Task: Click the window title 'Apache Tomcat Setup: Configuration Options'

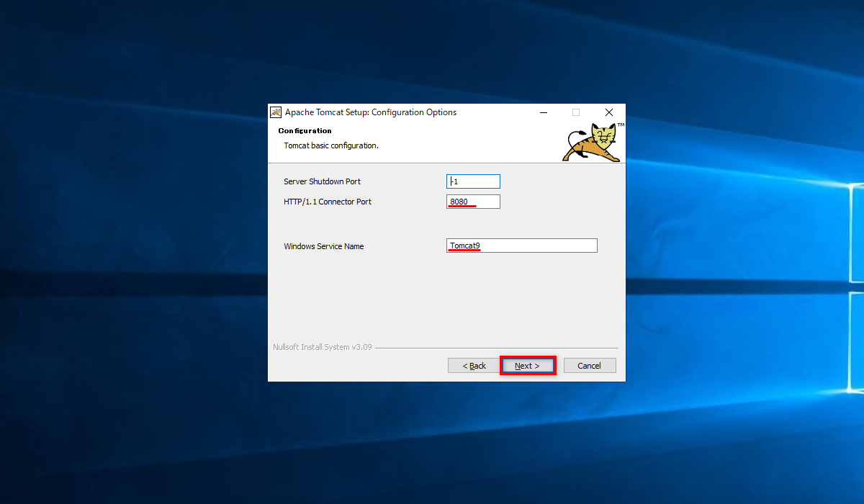Action: tap(371, 112)
